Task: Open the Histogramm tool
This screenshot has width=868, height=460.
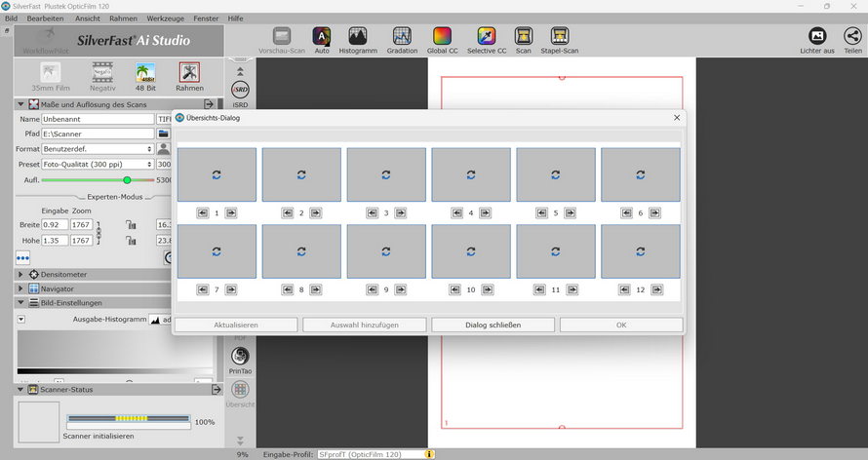Action: (x=358, y=37)
